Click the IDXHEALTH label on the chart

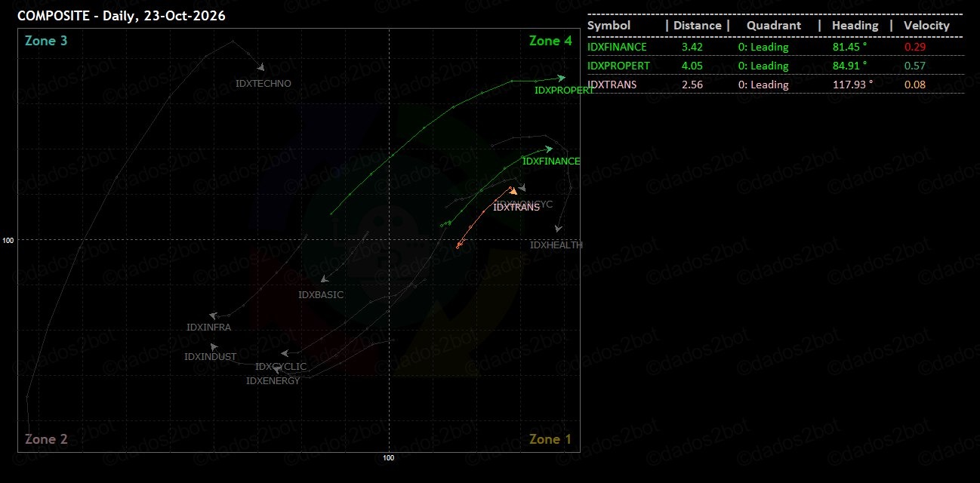coord(556,245)
